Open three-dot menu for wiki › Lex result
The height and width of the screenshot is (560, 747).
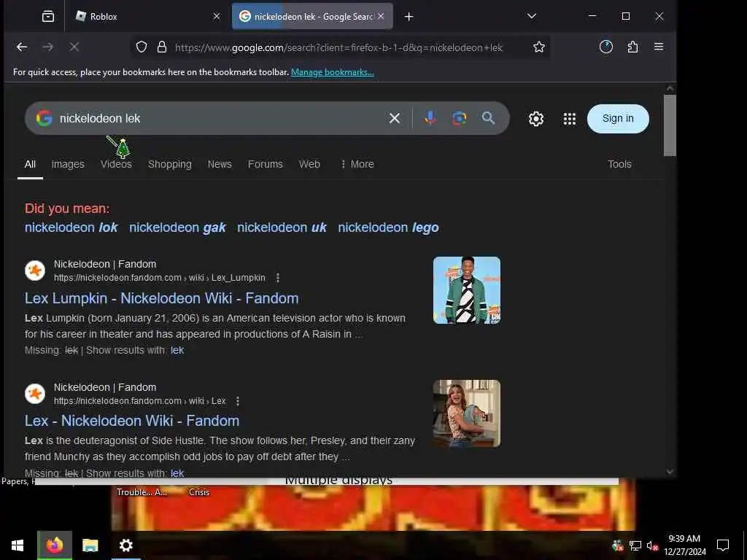pos(238,401)
